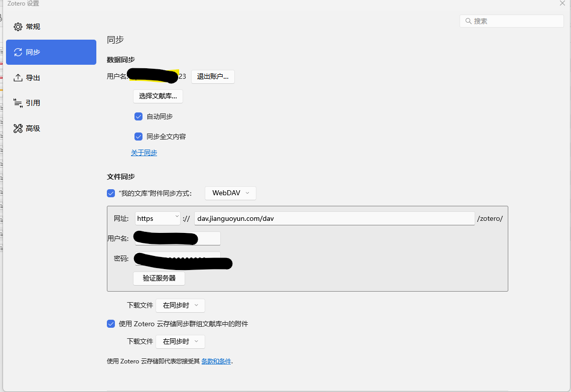Screen dimensions: 571x392
Task: Click the 数据同步 section heading
Action: pyautogui.click(x=121, y=60)
